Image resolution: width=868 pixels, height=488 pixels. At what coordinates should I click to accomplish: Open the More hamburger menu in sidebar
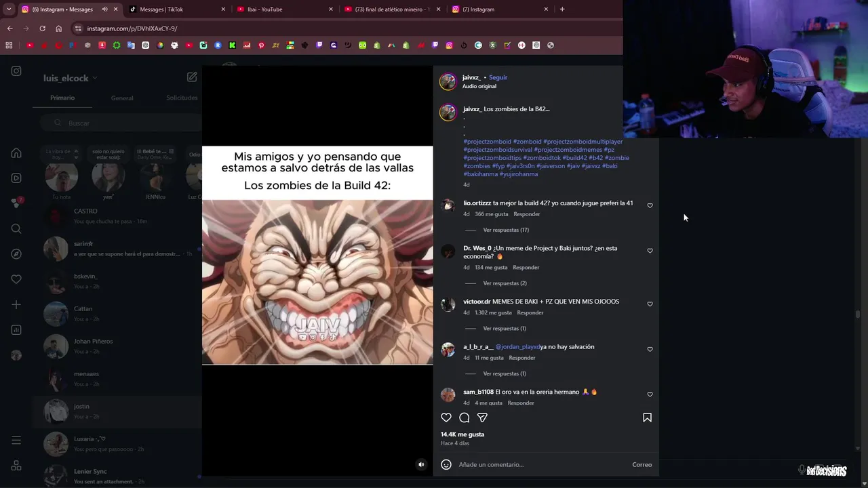click(16, 440)
